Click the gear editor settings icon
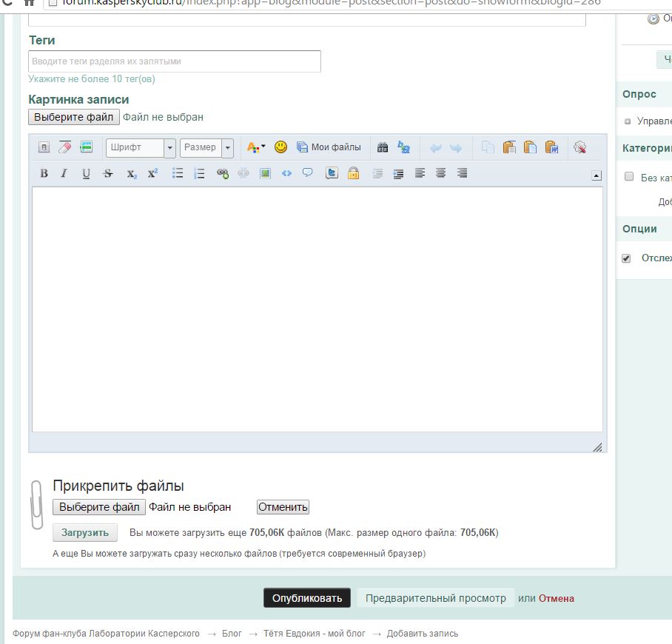The height and width of the screenshot is (644, 672). 579,147
